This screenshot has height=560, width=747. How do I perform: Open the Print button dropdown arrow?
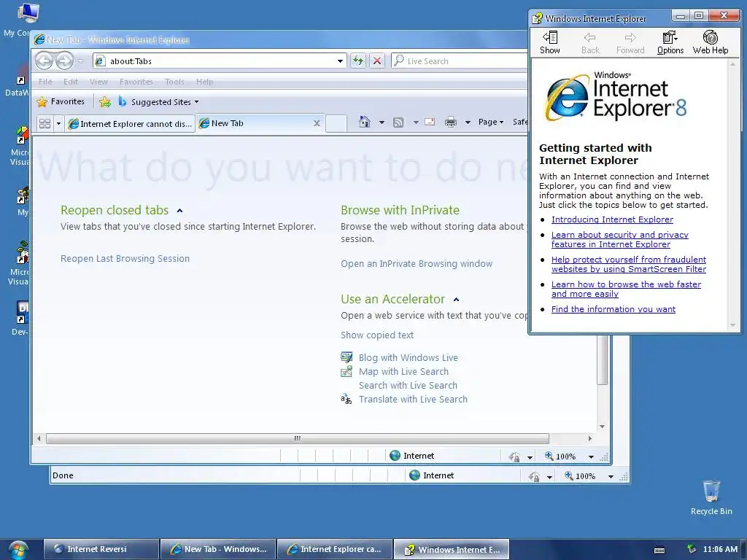(x=468, y=122)
